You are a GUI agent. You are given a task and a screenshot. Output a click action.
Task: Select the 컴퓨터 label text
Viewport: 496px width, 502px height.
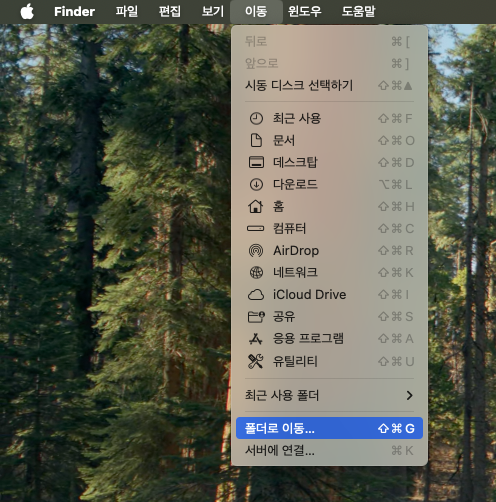point(289,228)
